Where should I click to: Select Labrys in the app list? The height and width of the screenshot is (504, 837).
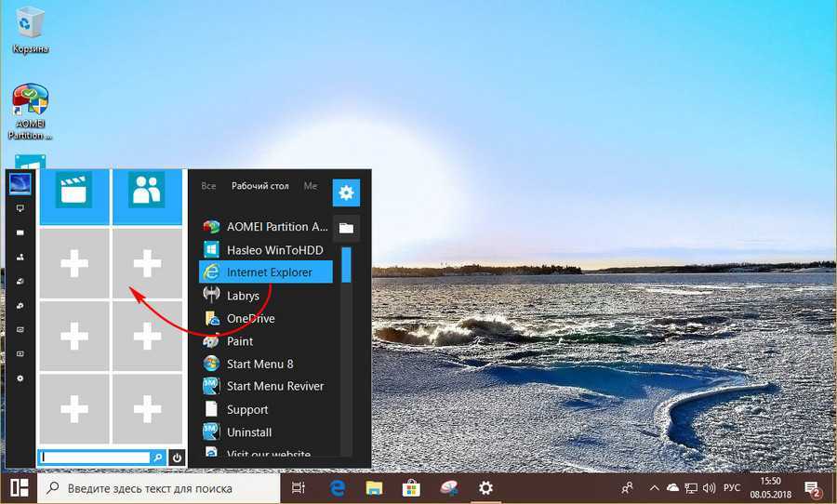pyautogui.click(x=244, y=296)
